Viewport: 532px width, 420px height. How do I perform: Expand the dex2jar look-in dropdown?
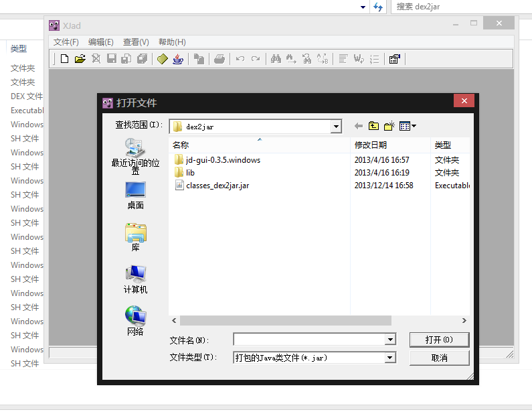tap(336, 127)
